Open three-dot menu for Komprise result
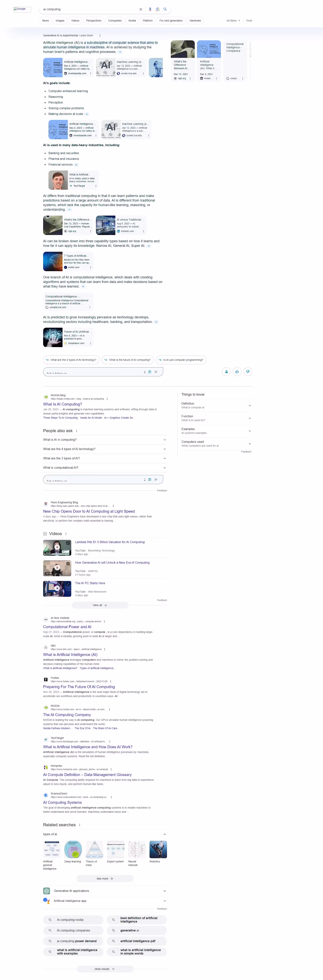323x980 pixels. click(111, 769)
